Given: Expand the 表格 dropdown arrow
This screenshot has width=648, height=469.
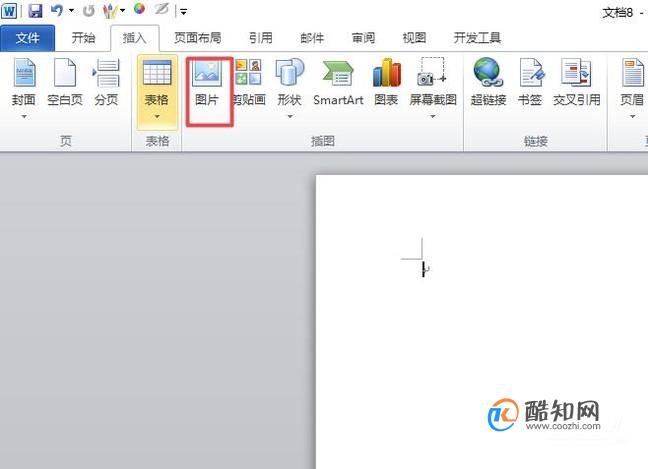Looking at the screenshot, I should (x=157, y=117).
